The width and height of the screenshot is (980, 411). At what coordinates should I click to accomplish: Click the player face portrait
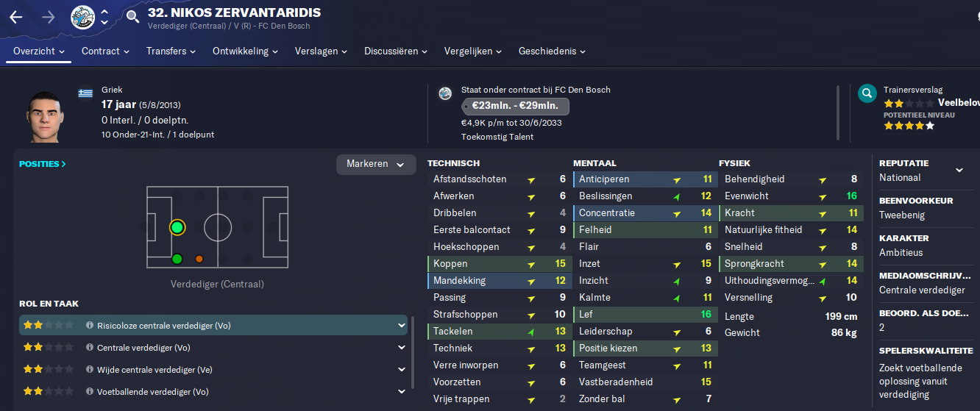pyautogui.click(x=45, y=116)
